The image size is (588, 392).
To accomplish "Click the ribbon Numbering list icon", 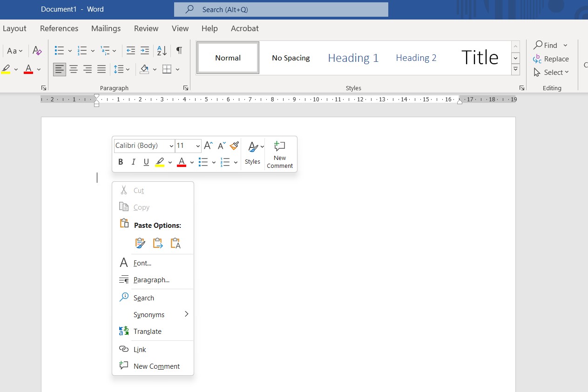I will [82, 51].
